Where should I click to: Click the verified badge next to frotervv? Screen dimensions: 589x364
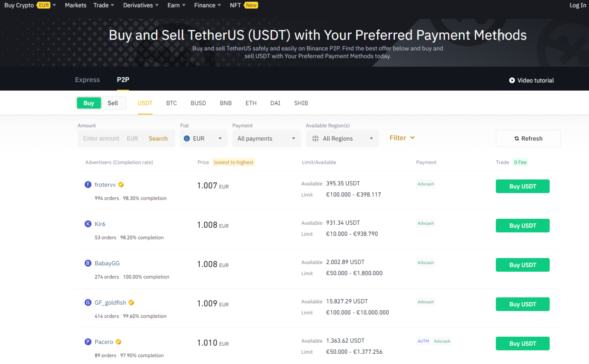121,184
